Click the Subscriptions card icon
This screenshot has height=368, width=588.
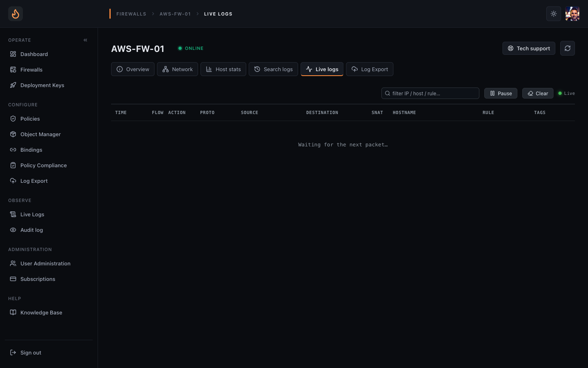click(13, 279)
